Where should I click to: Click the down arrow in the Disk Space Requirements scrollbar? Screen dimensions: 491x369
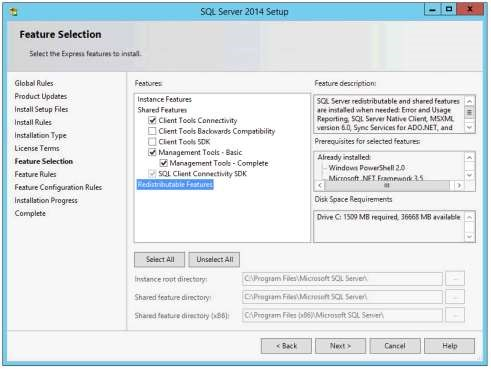pos(469,237)
